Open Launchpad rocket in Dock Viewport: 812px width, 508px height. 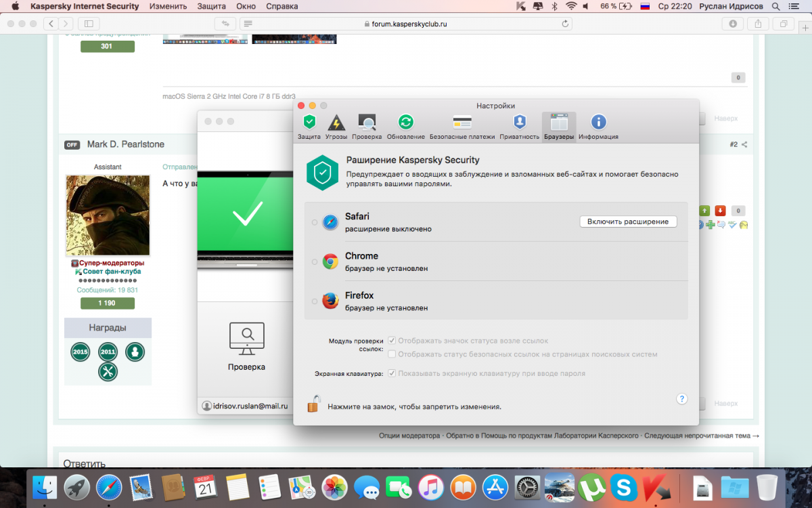click(x=77, y=487)
